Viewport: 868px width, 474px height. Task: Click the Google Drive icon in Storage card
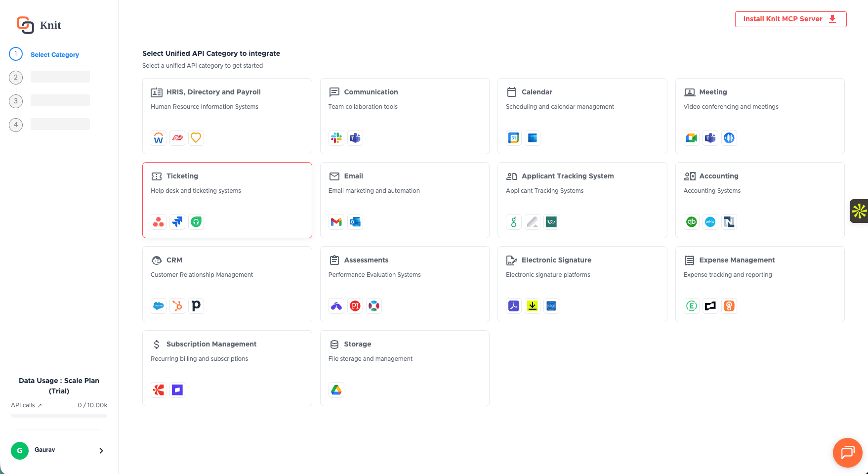click(336, 390)
